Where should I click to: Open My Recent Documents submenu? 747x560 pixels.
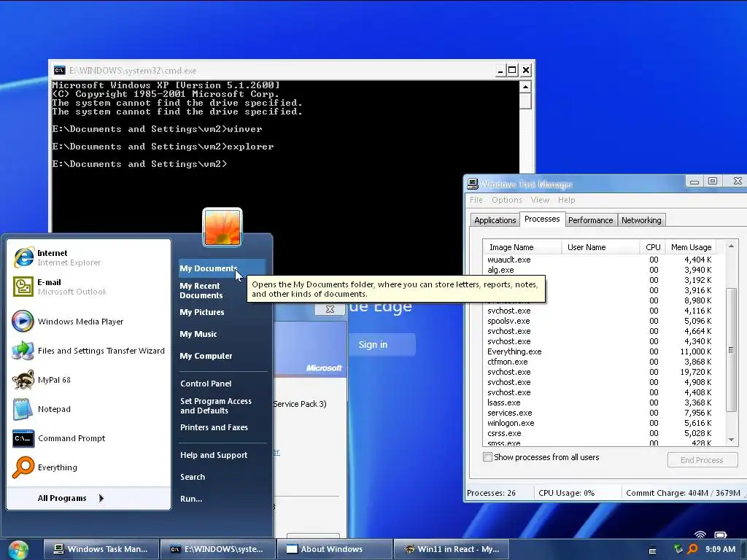222,290
